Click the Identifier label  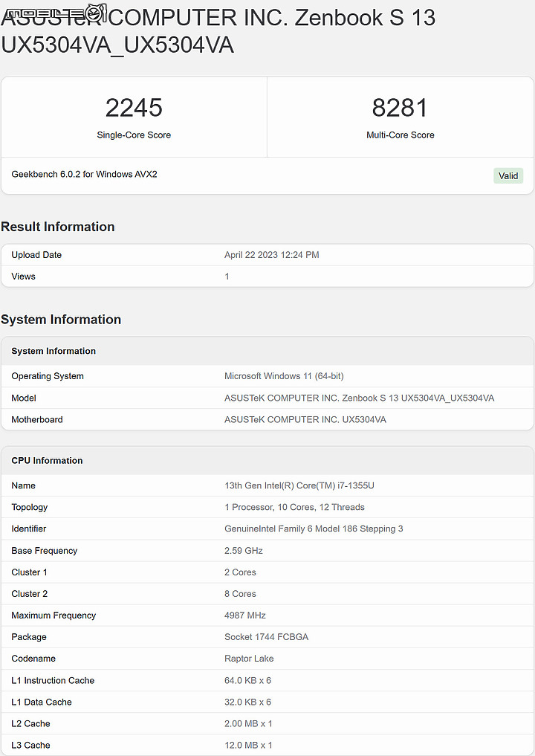point(29,529)
